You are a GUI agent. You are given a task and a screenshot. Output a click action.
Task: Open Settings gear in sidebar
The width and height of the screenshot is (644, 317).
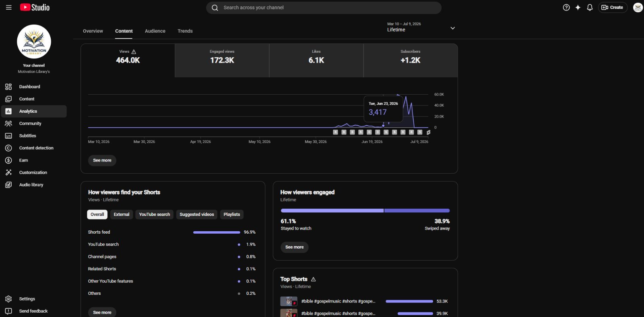[8, 299]
